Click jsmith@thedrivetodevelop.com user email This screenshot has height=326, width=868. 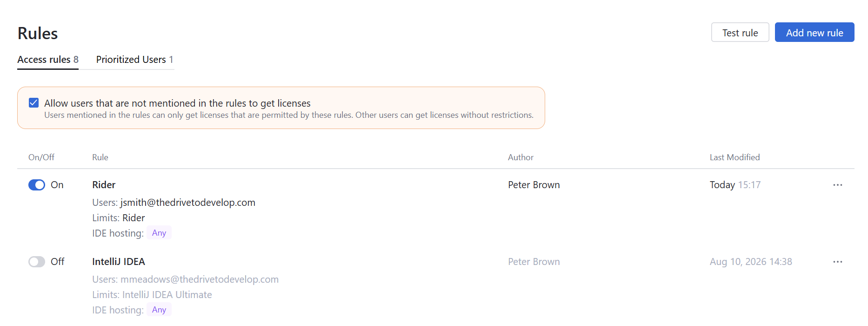tap(188, 203)
